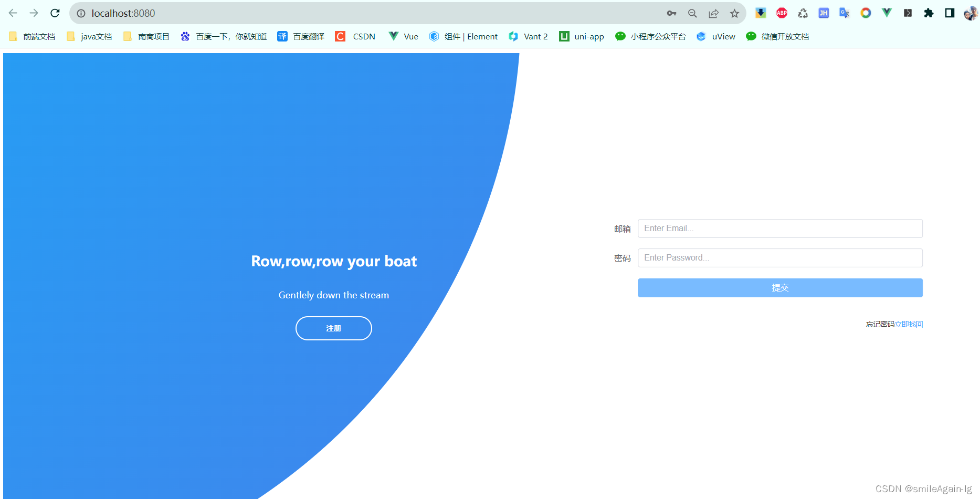Toggle the browser side panel icon
Screen dimensions: 980x499
click(x=950, y=13)
